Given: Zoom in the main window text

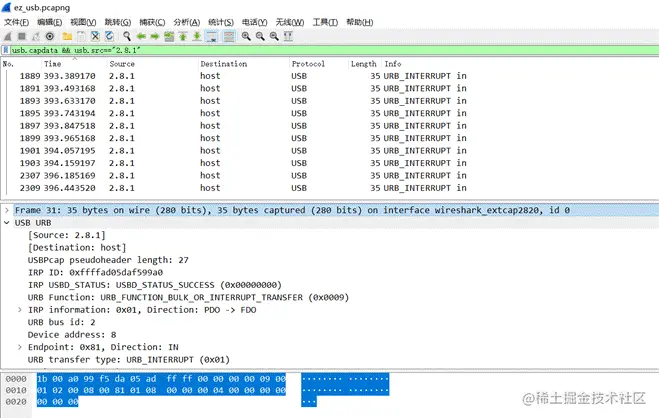Looking at the screenshot, I should (x=246, y=37).
